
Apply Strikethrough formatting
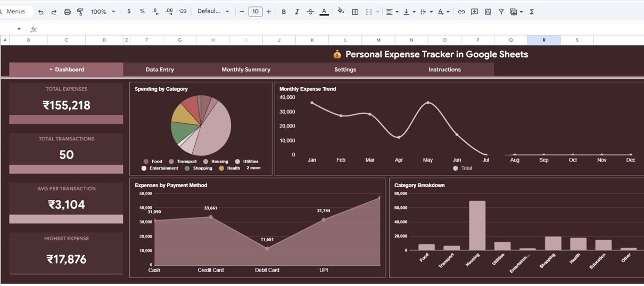[310, 12]
